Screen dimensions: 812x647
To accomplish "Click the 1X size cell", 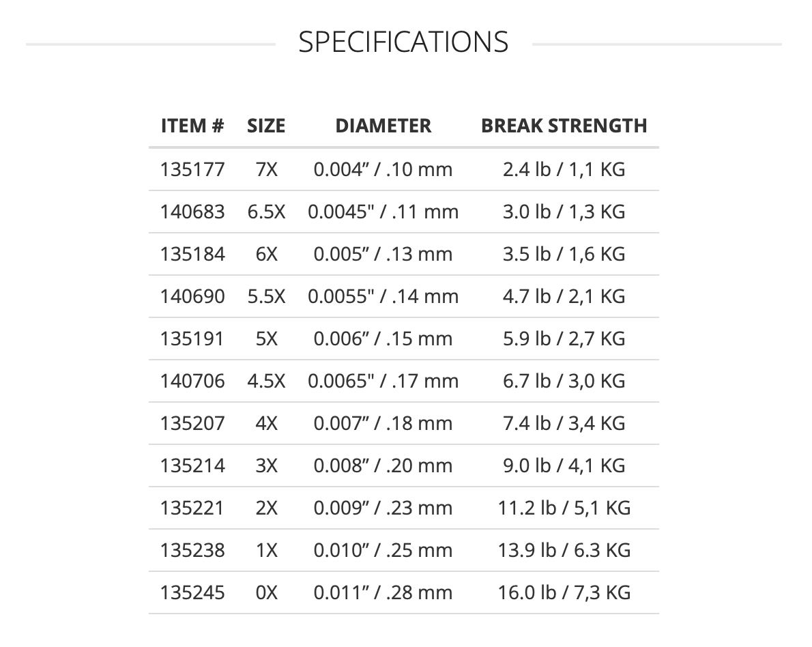I will coord(267,550).
